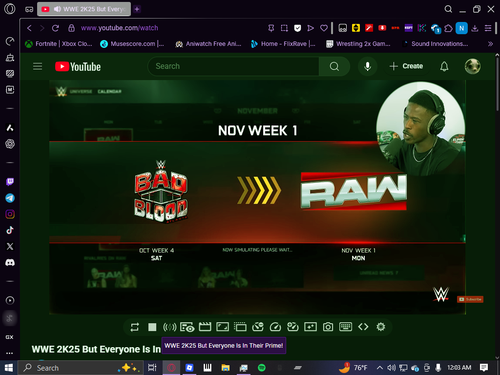Reload the current YouTube page
The image size is (500, 375).
(55, 28)
